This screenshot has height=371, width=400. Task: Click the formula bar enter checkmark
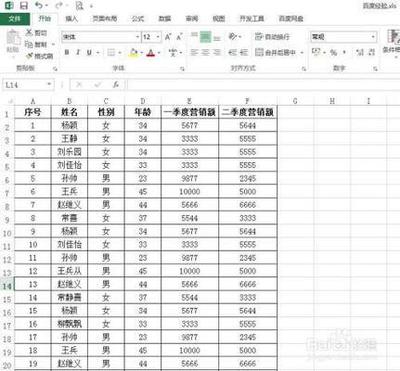[x=97, y=85]
